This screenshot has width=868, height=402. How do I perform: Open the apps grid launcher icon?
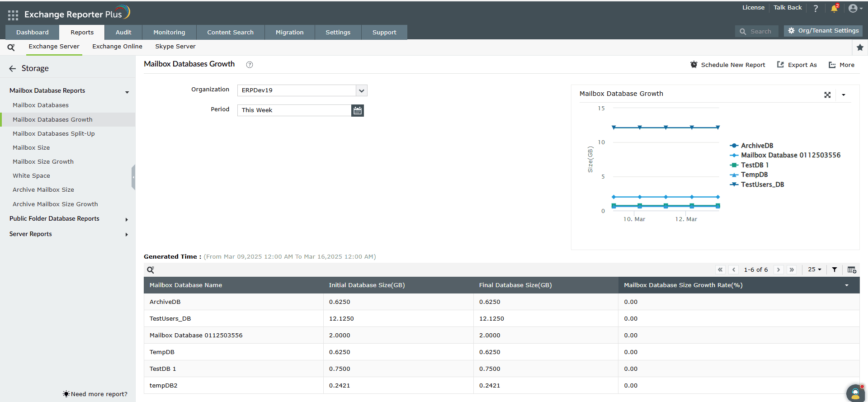point(13,15)
